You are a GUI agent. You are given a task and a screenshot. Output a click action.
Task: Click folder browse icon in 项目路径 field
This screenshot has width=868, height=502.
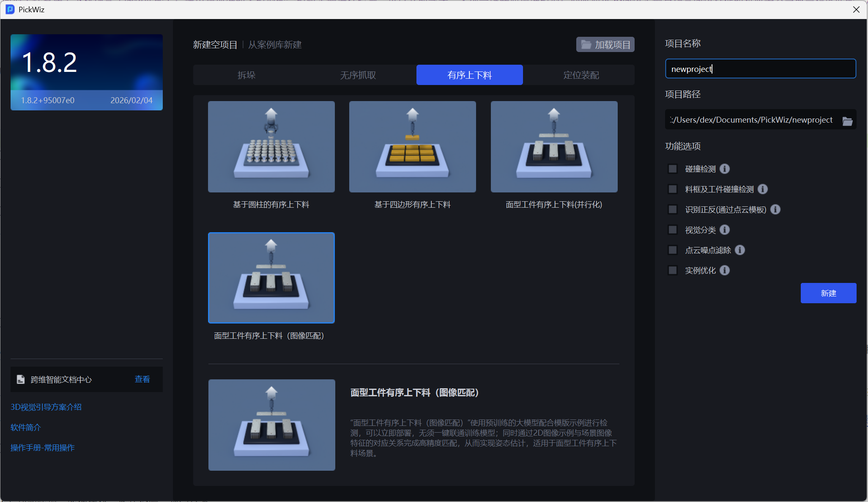click(847, 121)
